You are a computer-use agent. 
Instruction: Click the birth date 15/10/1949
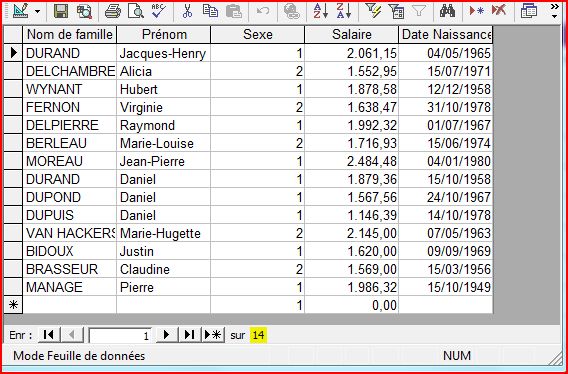pos(446,287)
